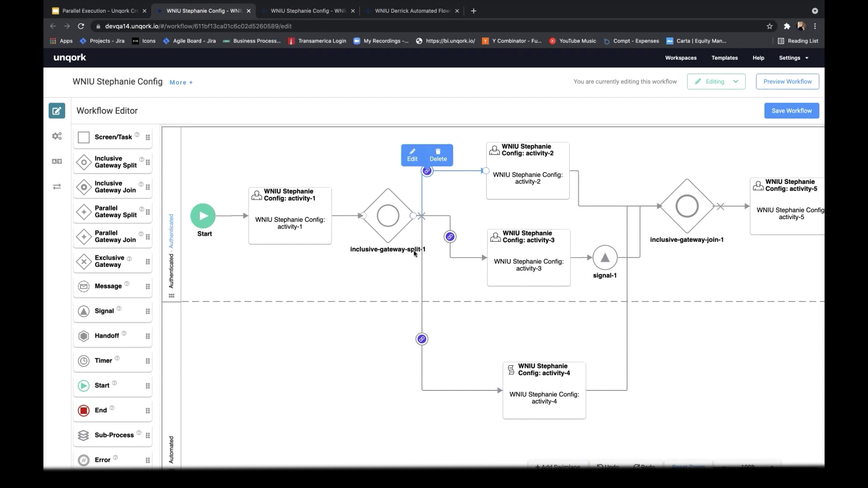Click the signal-1 triangle node
The height and width of the screenshot is (488, 868).
[605, 258]
